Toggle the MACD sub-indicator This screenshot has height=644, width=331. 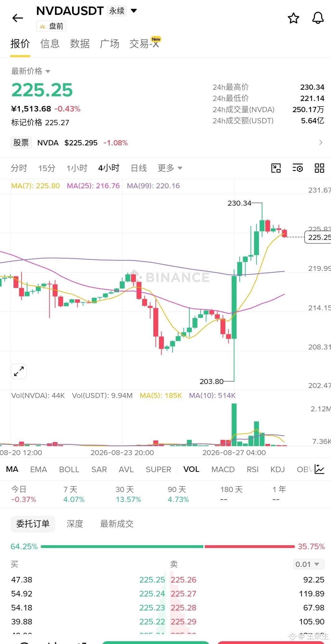(223, 469)
